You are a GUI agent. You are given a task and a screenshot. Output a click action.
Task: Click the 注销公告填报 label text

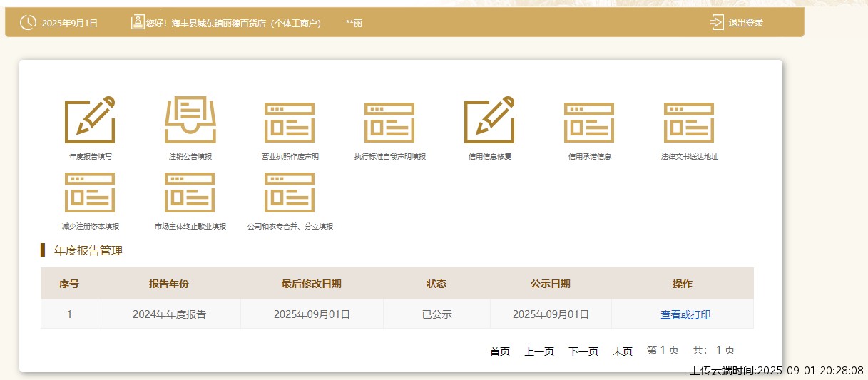point(190,156)
